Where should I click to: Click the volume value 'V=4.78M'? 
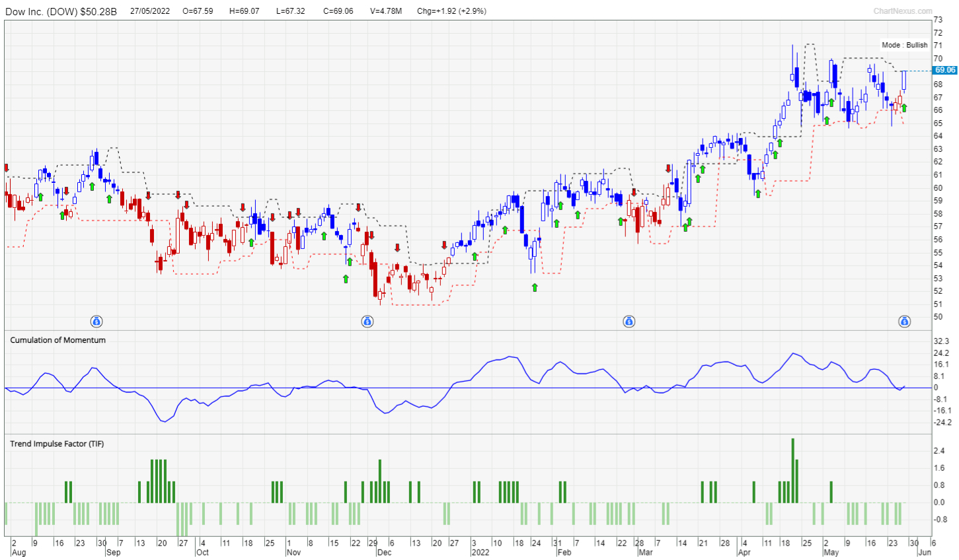[386, 11]
